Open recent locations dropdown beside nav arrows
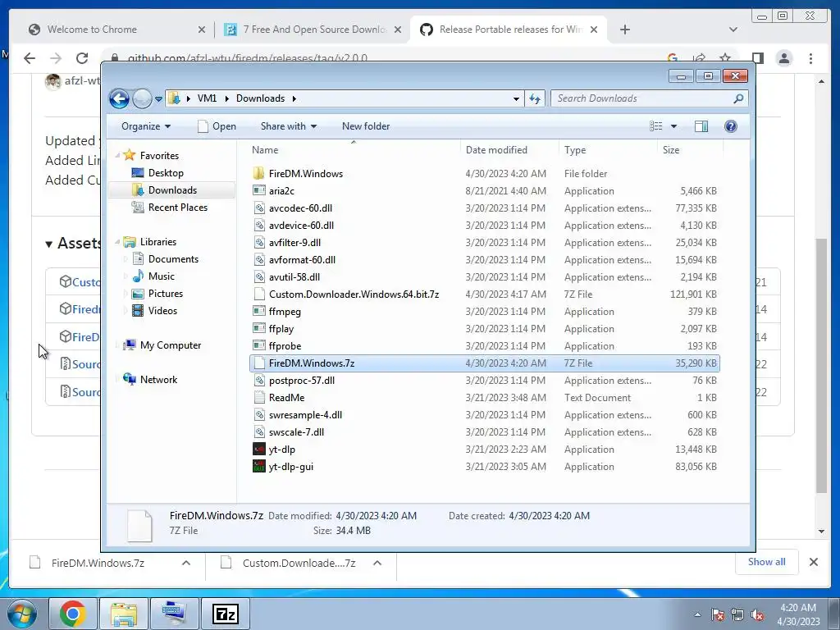 pos(158,99)
